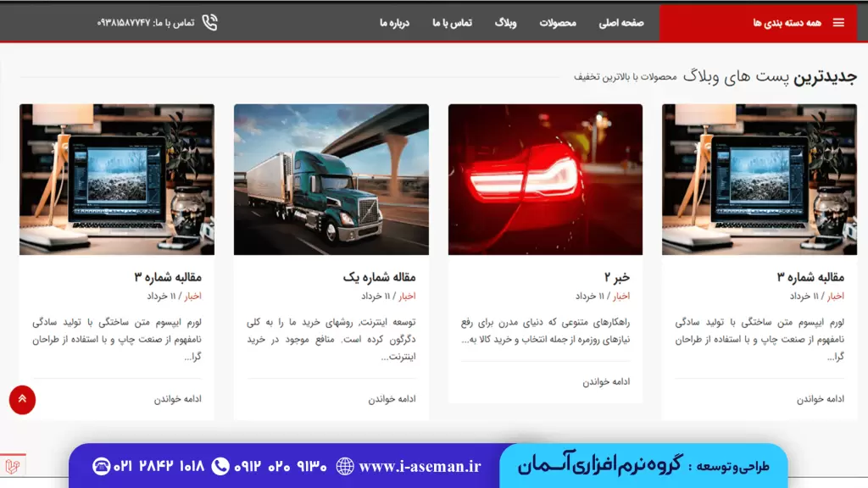
Task: Click the اخبار category under مقاله شماره یک
Action: coord(408,296)
